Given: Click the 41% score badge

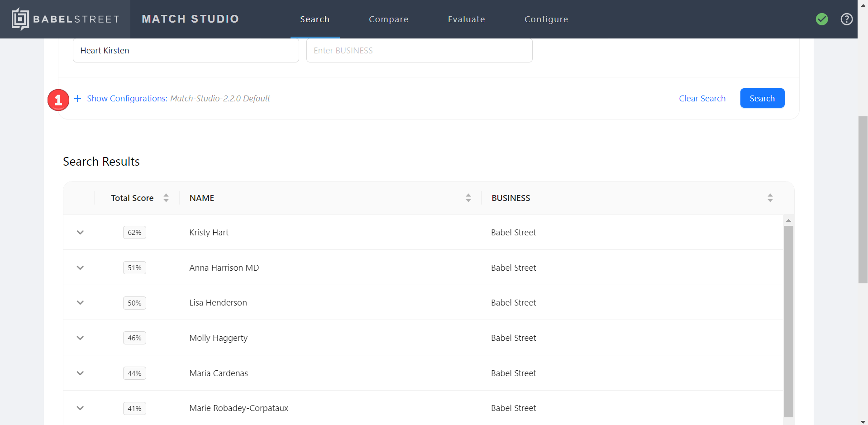Looking at the screenshot, I should [134, 408].
